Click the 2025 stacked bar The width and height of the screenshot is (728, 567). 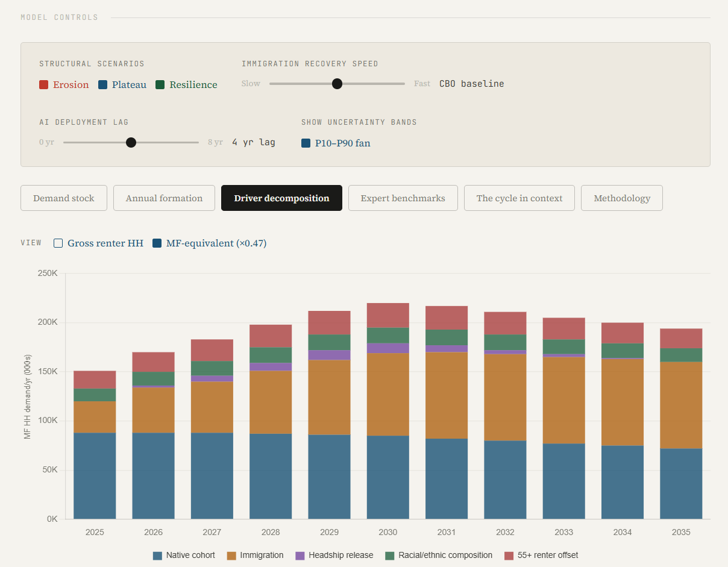95,445
